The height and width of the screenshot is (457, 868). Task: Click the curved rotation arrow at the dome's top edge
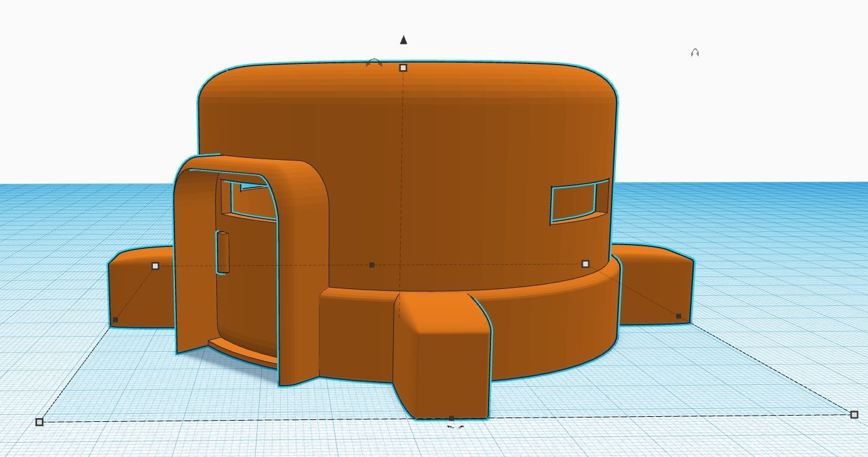coord(374,62)
